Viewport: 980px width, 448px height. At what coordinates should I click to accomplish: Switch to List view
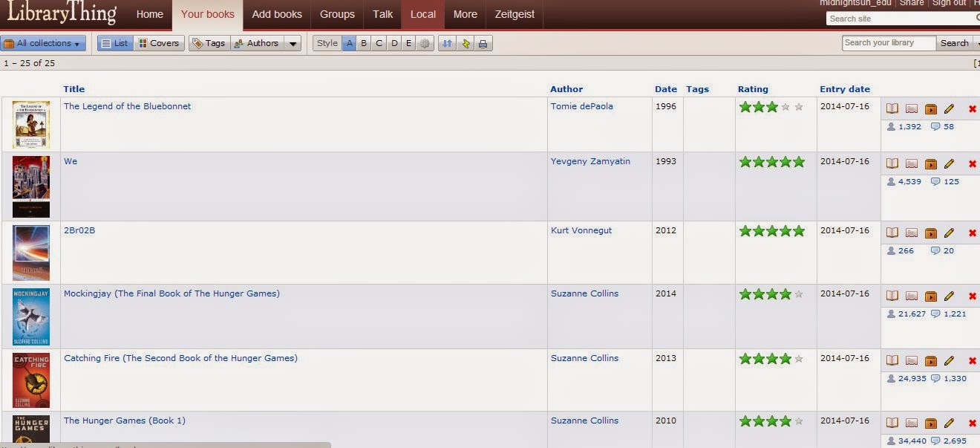point(114,43)
